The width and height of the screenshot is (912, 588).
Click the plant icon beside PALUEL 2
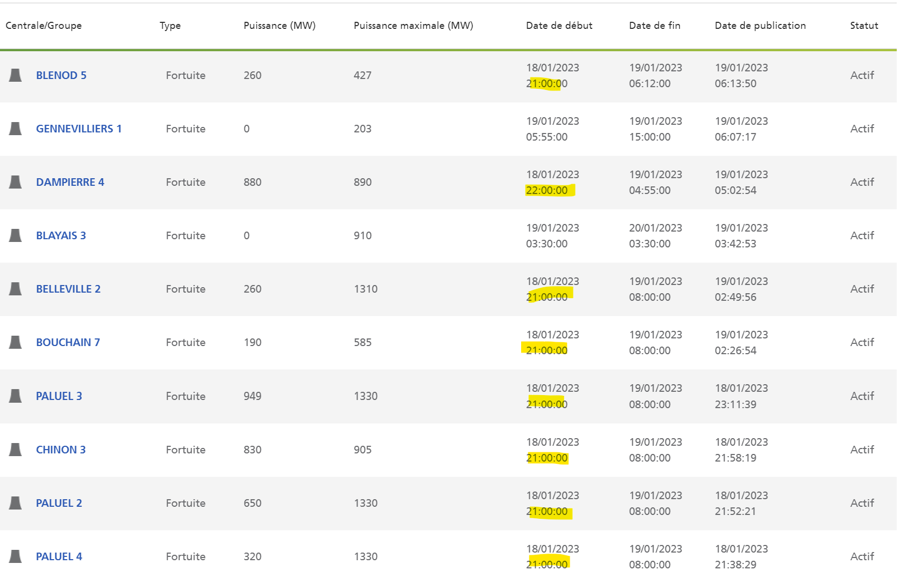[15, 503]
